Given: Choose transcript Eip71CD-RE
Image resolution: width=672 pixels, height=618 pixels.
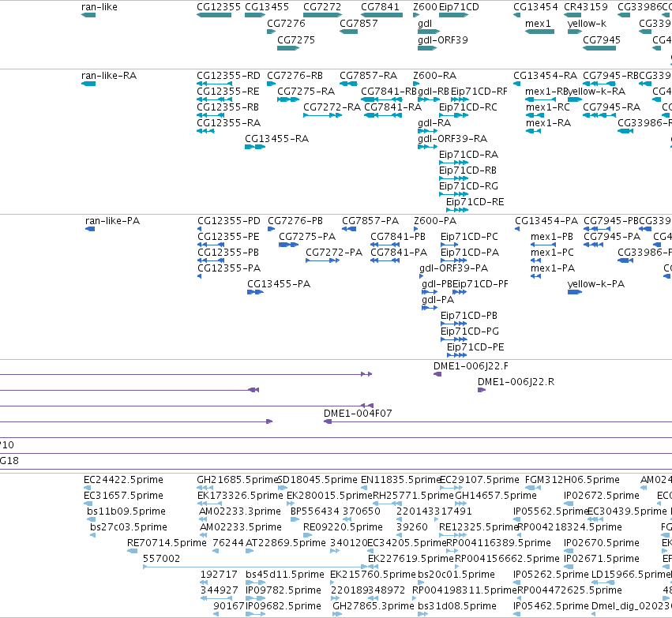Looking at the screenshot, I should point(457,210).
